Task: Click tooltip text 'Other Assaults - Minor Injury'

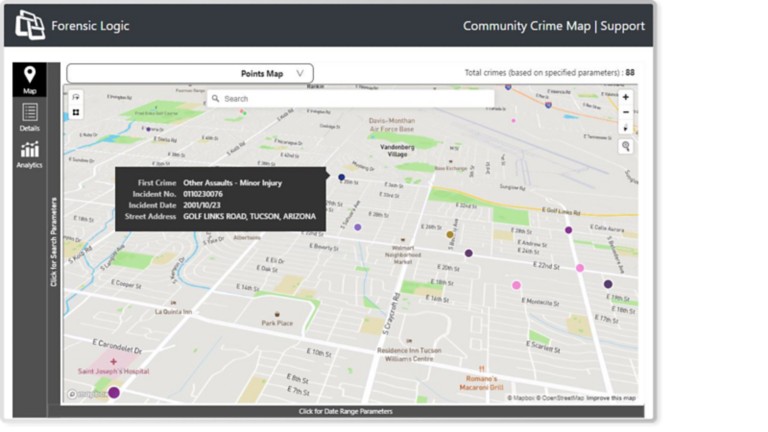Action: (233, 183)
